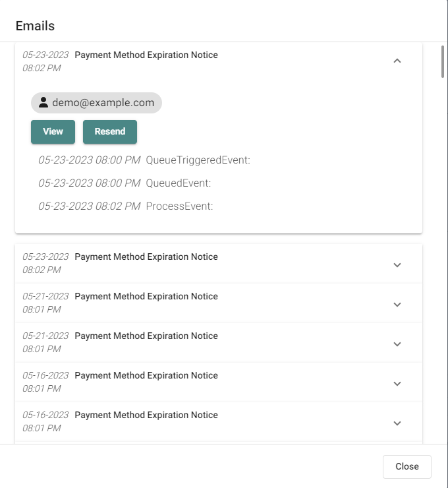This screenshot has width=448, height=488.
Task: Open the first 05-16-2023 email using its chevron
Action: point(397,384)
